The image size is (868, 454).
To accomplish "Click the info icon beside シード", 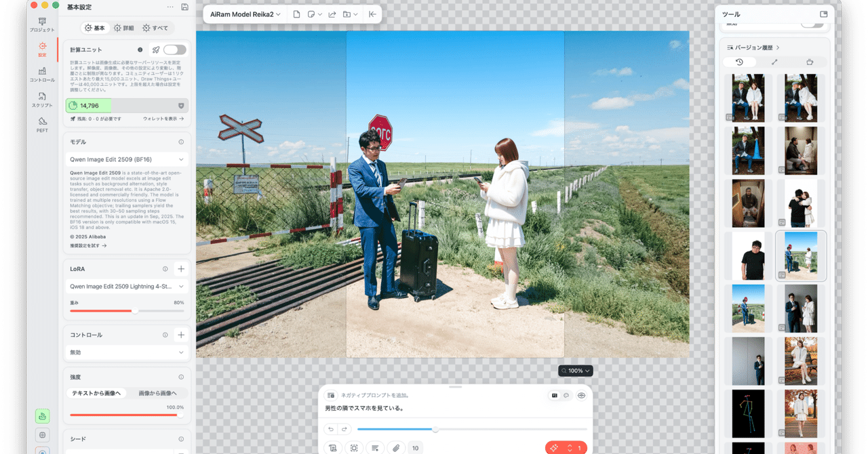I will tap(181, 439).
